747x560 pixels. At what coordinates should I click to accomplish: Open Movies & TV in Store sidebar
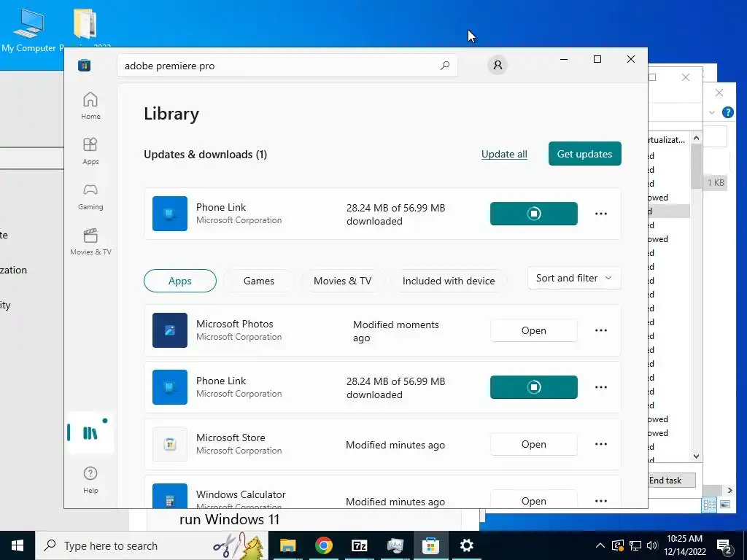90,241
